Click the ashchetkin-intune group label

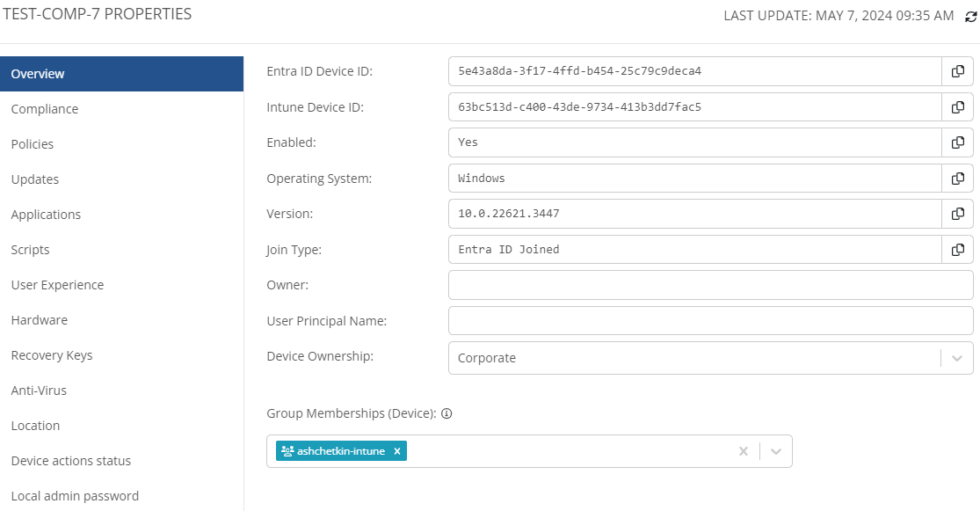(341, 451)
